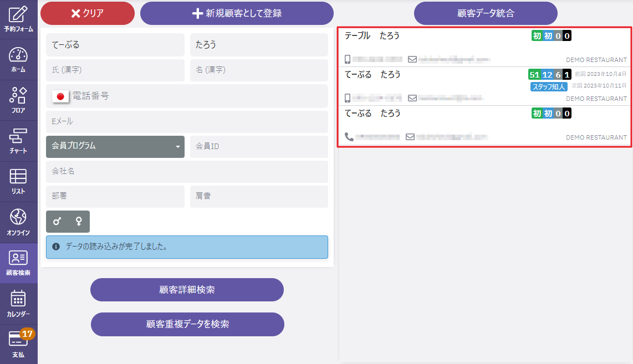
Task: Click 新規顧客として登録 button
Action: [237, 13]
